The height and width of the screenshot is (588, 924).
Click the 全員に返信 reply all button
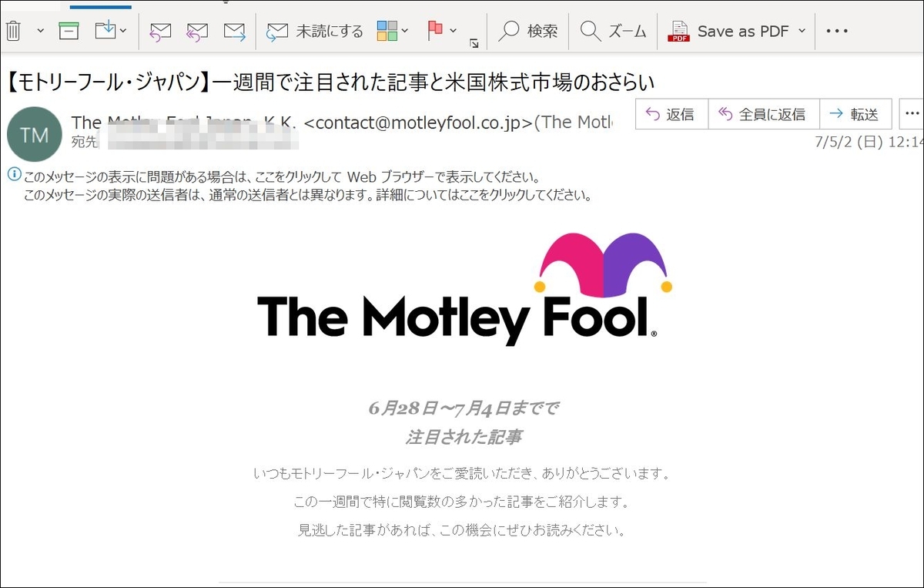(x=764, y=114)
